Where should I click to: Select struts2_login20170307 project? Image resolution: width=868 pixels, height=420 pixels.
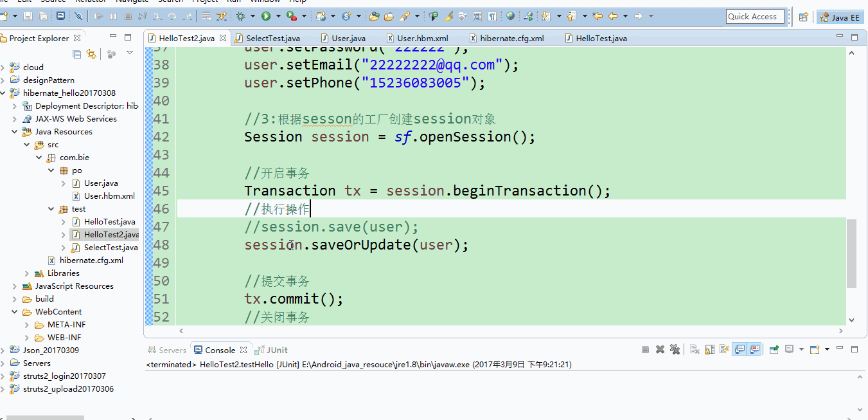click(64, 376)
